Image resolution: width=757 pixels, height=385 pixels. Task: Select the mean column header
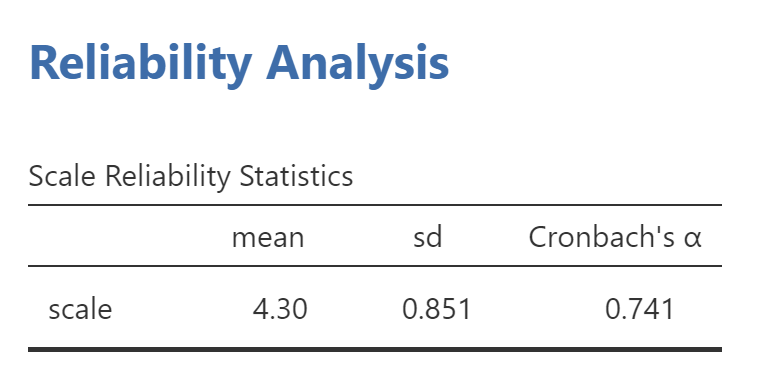[x=268, y=237]
